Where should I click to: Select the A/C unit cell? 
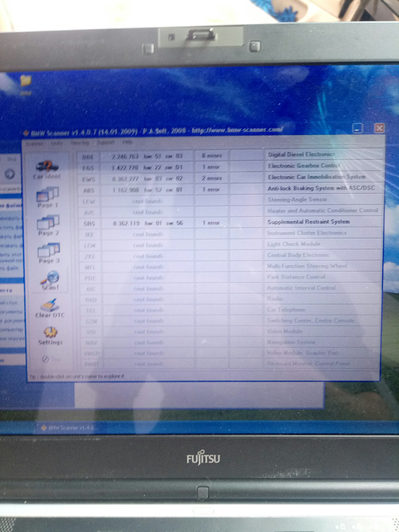(x=89, y=212)
